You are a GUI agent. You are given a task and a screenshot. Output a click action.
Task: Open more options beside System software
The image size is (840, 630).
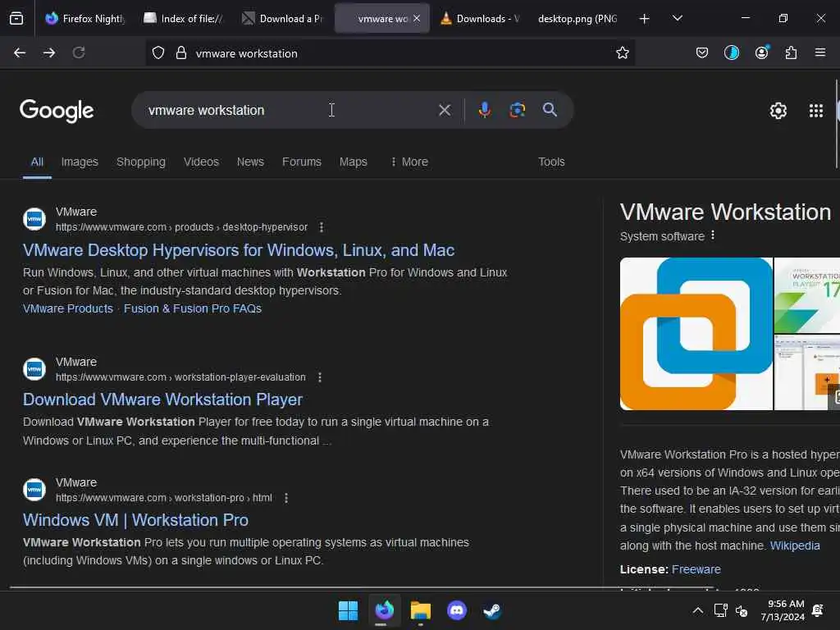(x=713, y=235)
